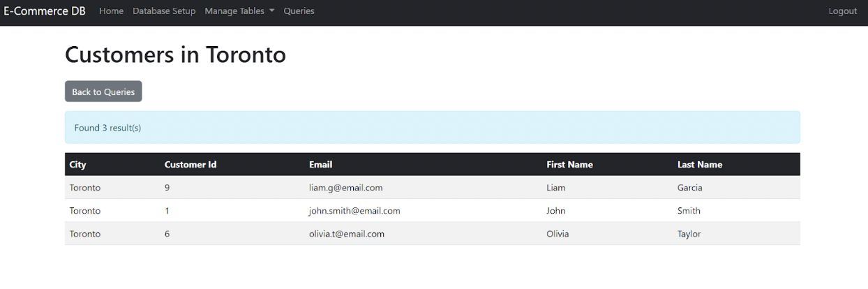
Task: Open the Manage Tables dropdown menu
Action: (x=239, y=11)
